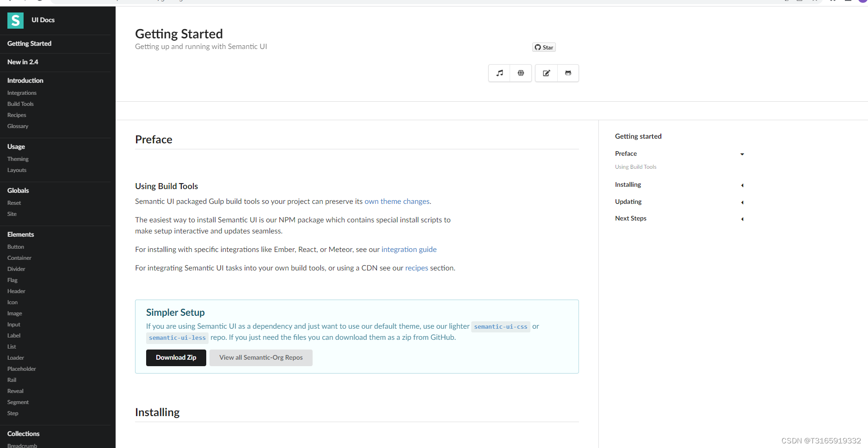Open Theming under Usage
Image resolution: width=868 pixels, height=448 pixels.
(x=18, y=159)
